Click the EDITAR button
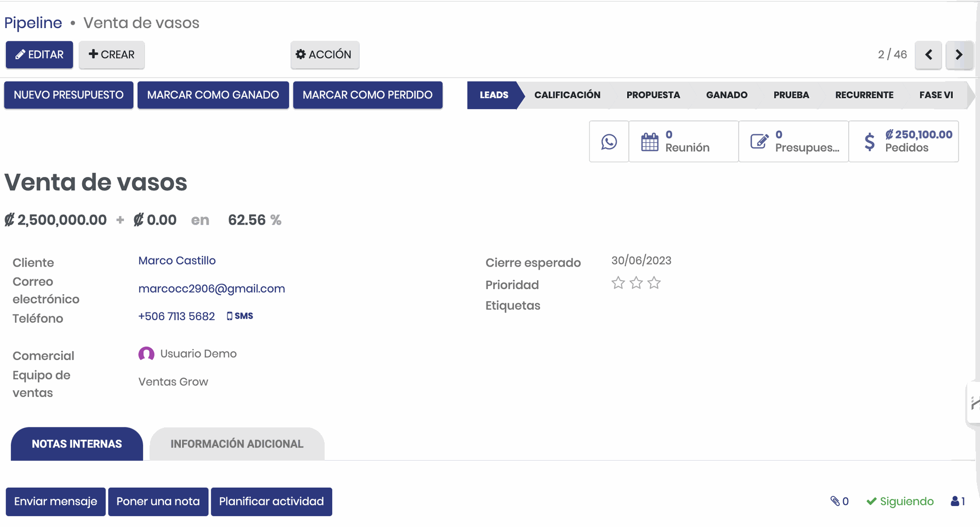Image resolution: width=980 pixels, height=527 pixels. point(39,55)
